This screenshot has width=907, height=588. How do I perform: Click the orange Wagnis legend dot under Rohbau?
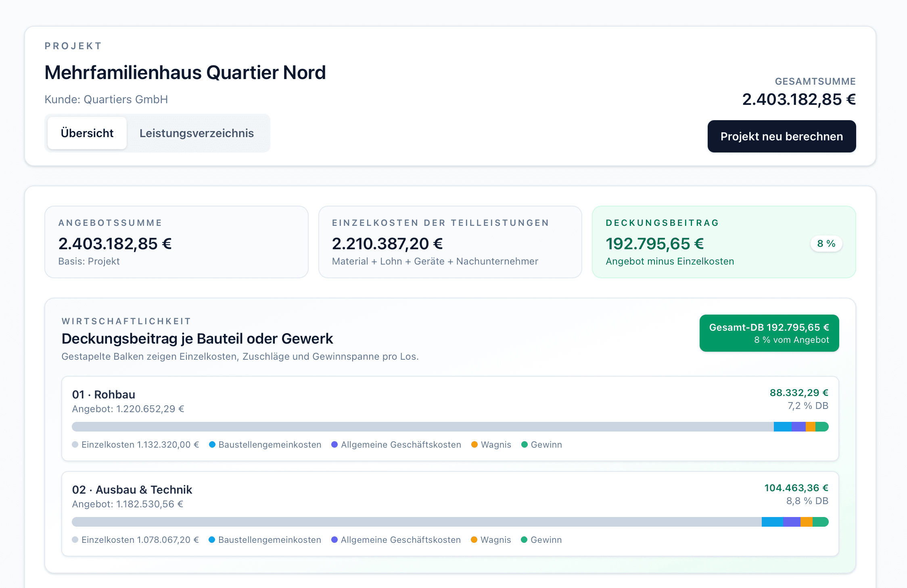pos(474,444)
